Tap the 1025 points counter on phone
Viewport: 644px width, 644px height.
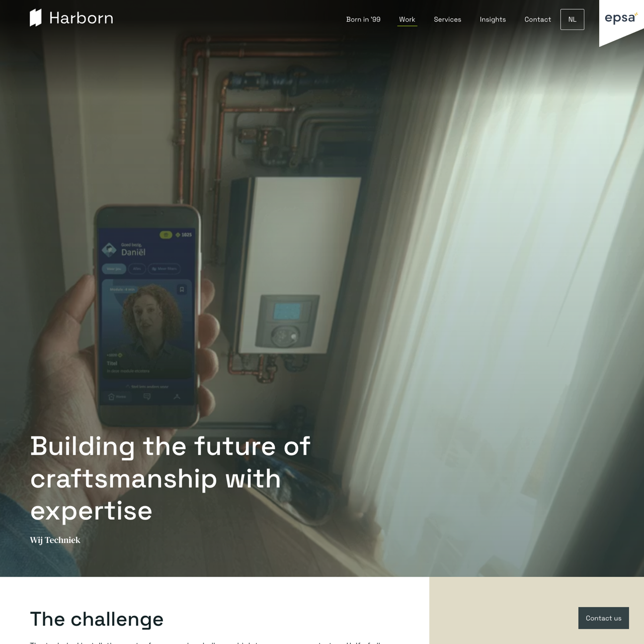[x=184, y=234]
